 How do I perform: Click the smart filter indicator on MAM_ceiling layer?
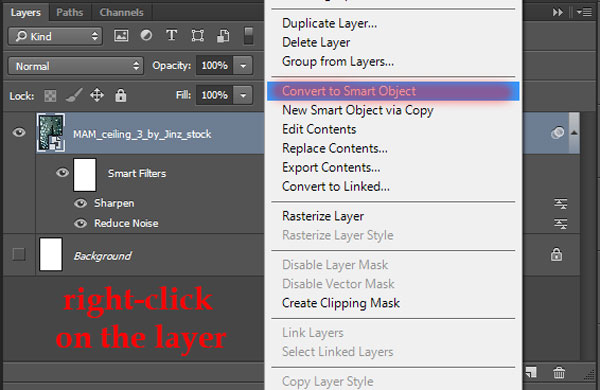557,133
